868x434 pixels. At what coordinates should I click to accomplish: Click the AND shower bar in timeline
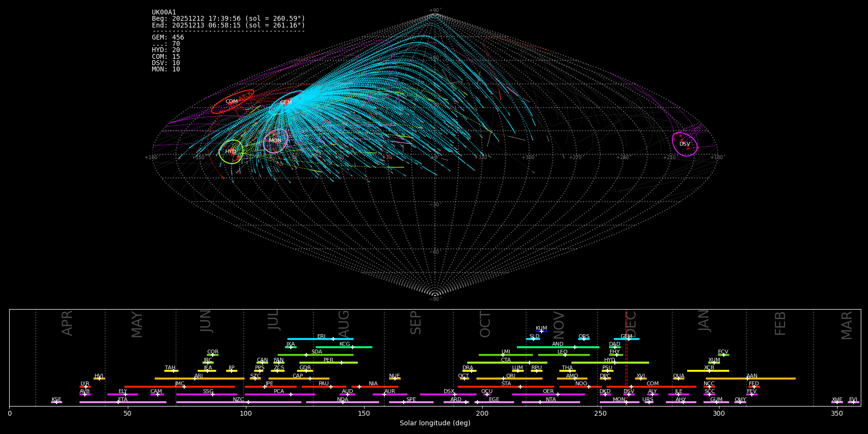click(558, 347)
